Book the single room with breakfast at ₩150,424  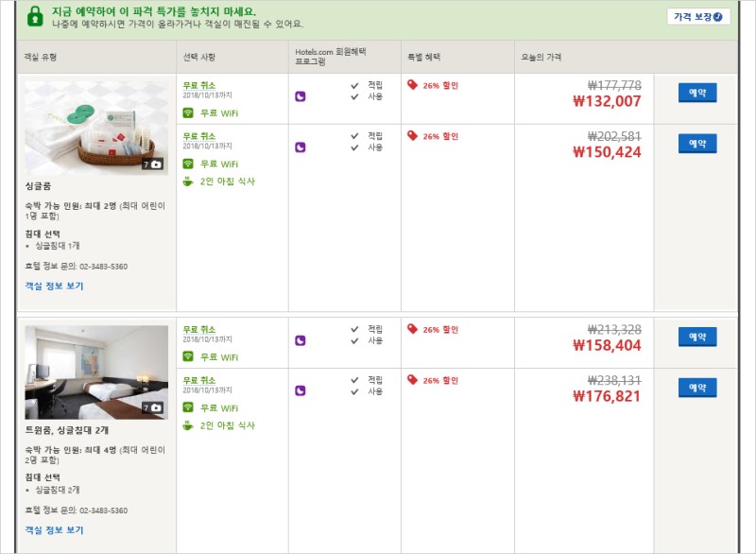(x=697, y=143)
